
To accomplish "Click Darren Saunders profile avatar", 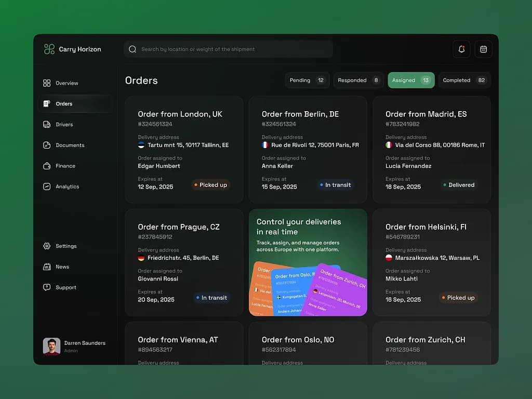I will 51,347.
